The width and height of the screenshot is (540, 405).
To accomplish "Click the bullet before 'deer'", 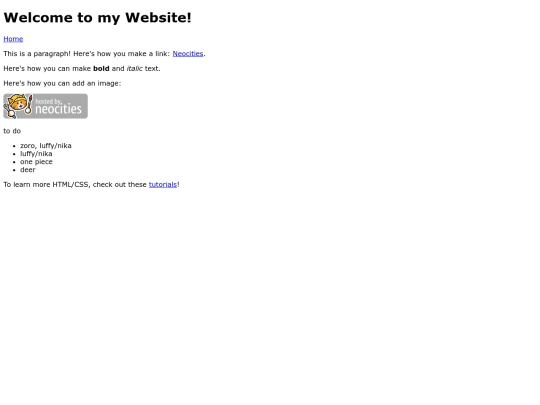I will coord(14,170).
